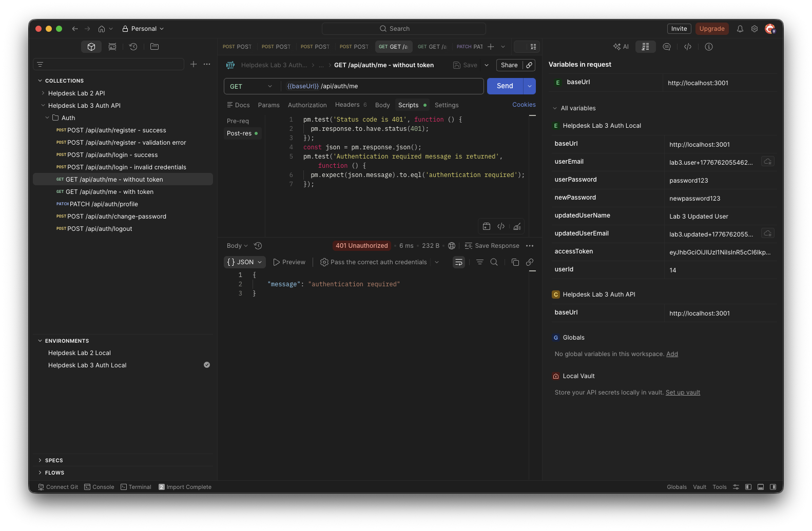Click the user avatar in the top right

(x=770, y=29)
